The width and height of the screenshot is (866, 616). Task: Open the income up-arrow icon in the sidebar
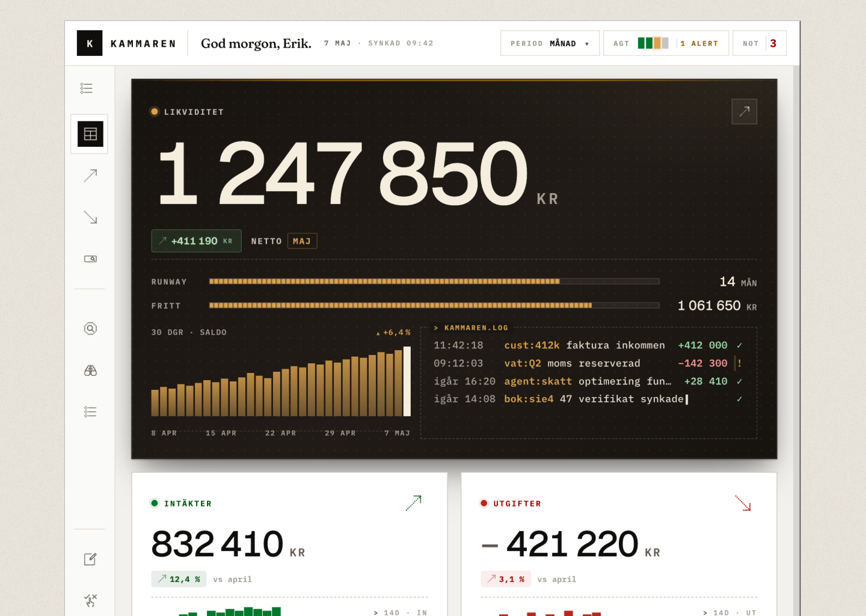[90, 176]
